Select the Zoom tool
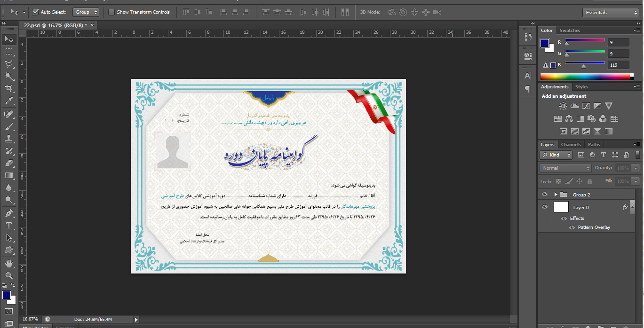The width and height of the screenshot is (644, 328). click(x=9, y=276)
